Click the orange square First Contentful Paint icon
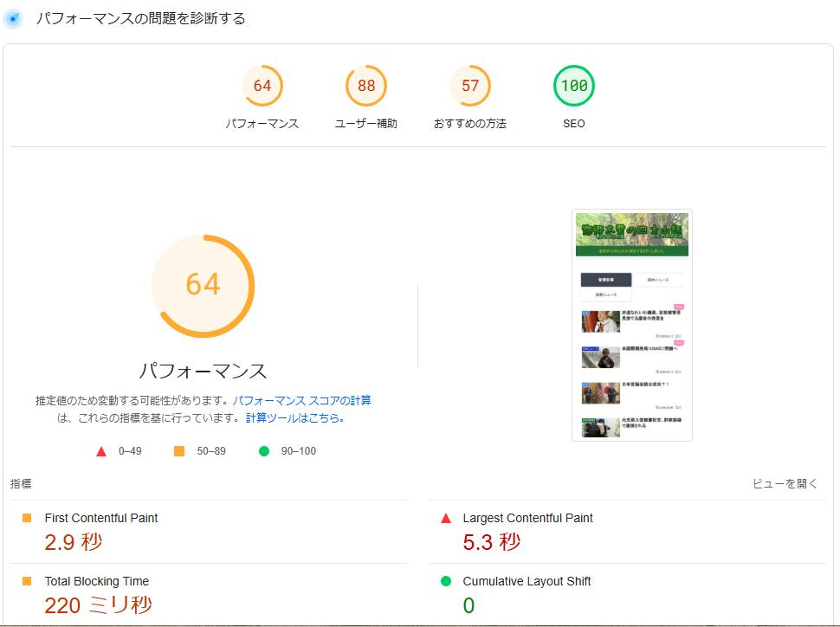 [27, 518]
